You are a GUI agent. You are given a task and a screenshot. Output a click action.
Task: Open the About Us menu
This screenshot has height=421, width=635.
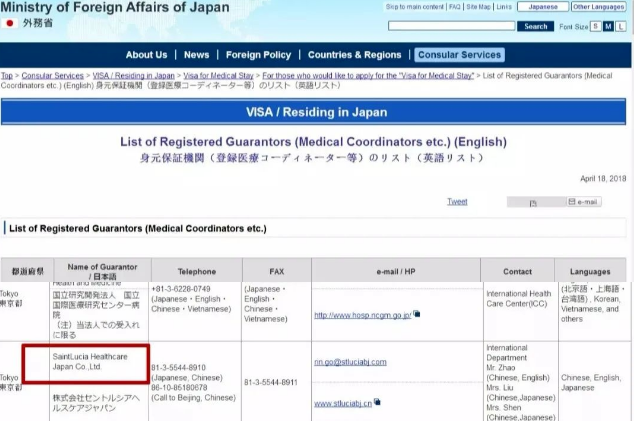click(146, 55)
